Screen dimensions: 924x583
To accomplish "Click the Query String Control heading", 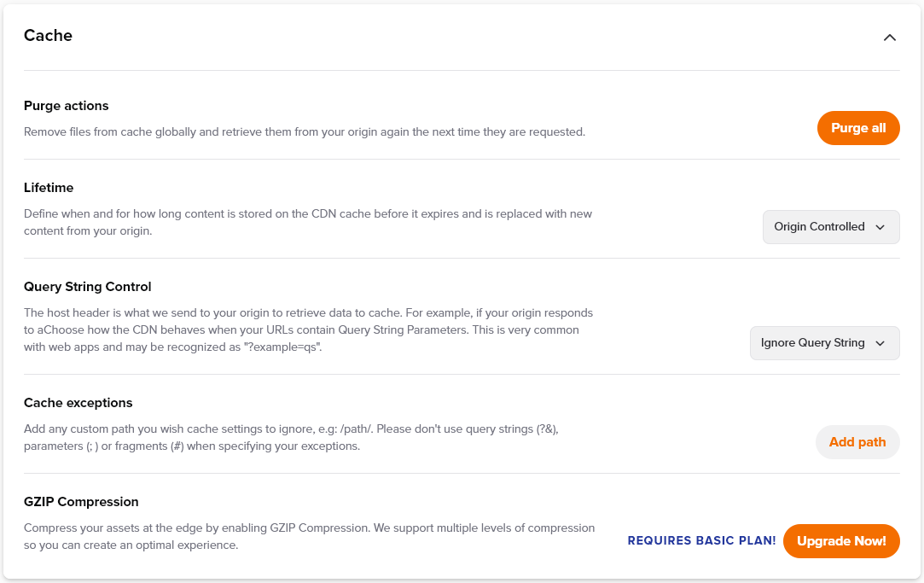I will 87,287.
